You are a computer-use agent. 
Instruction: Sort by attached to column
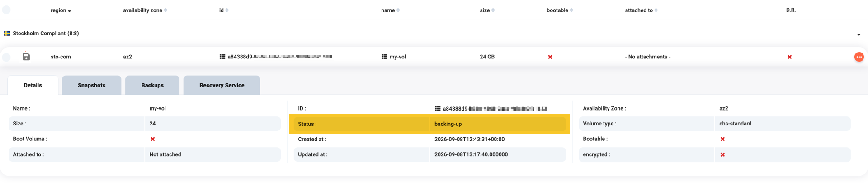641,10
